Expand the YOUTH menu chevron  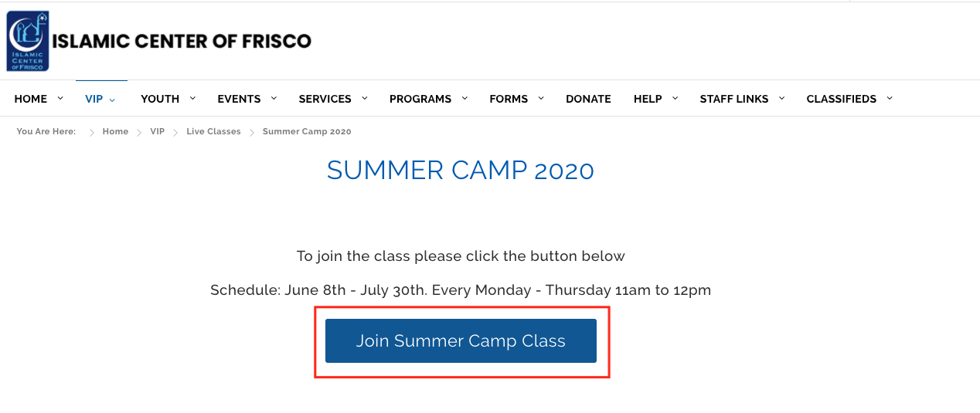pos(192,98)
